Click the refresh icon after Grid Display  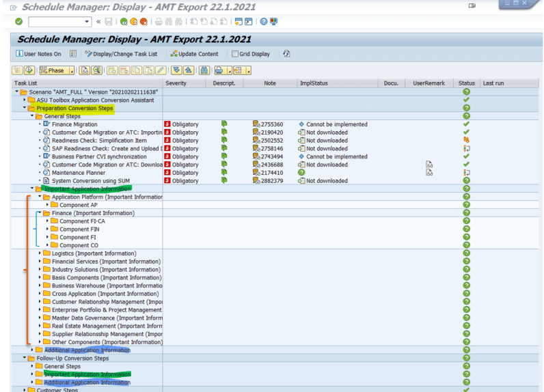click(x=286, y=54)
